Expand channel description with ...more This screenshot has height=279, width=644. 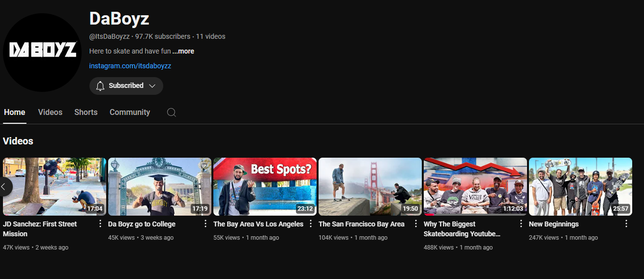(183, 51)
